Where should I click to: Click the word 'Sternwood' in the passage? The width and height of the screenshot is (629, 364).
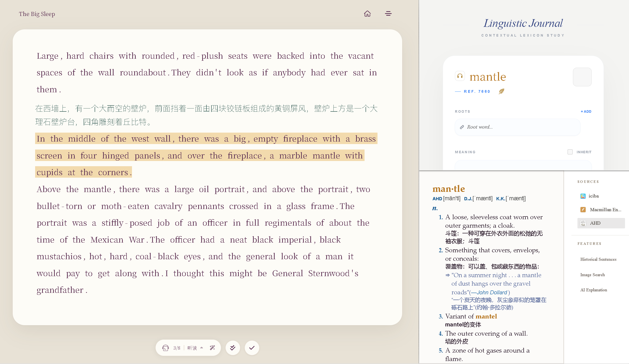point(329,273)
